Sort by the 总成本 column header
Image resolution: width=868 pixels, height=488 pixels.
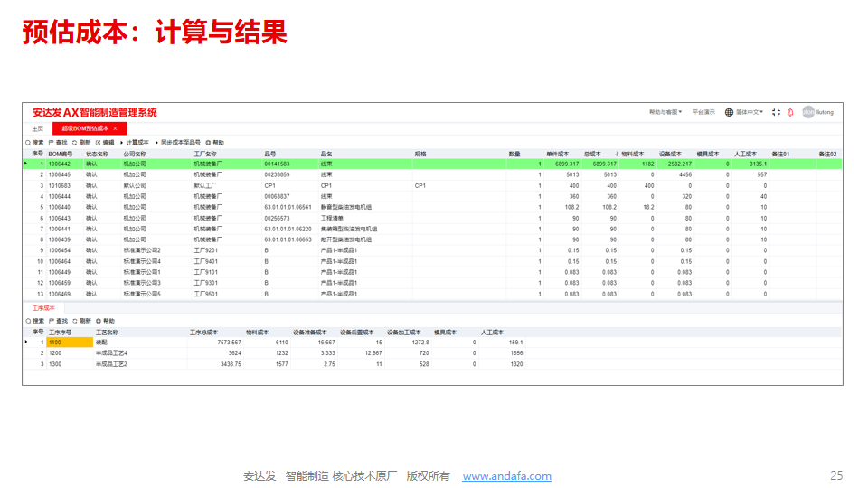pos(593,154)
